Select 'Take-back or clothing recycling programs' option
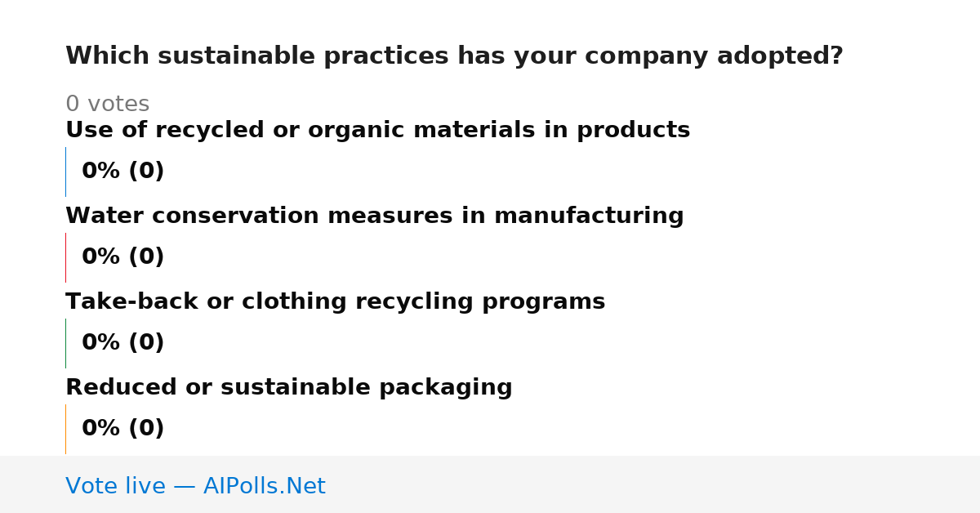Image resolution: width=980 pixels, height=513 pixels. coord(335,302)
